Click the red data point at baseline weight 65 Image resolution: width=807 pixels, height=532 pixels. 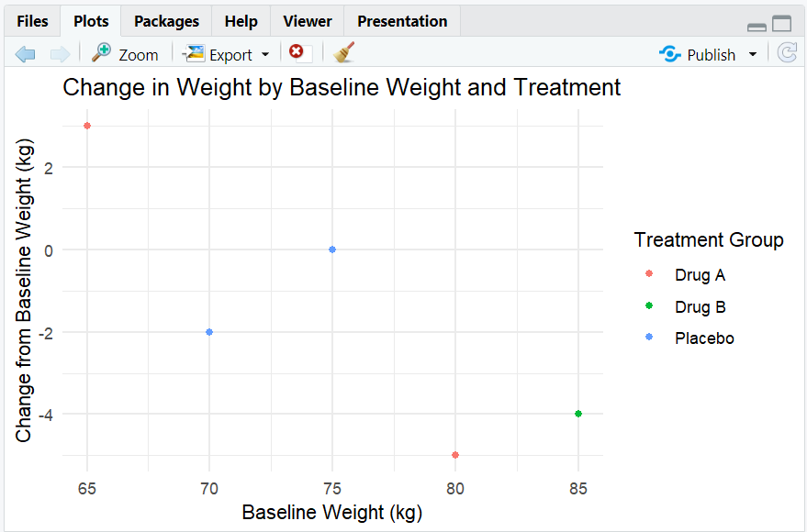pyautogui.click(x=87, y=126)
